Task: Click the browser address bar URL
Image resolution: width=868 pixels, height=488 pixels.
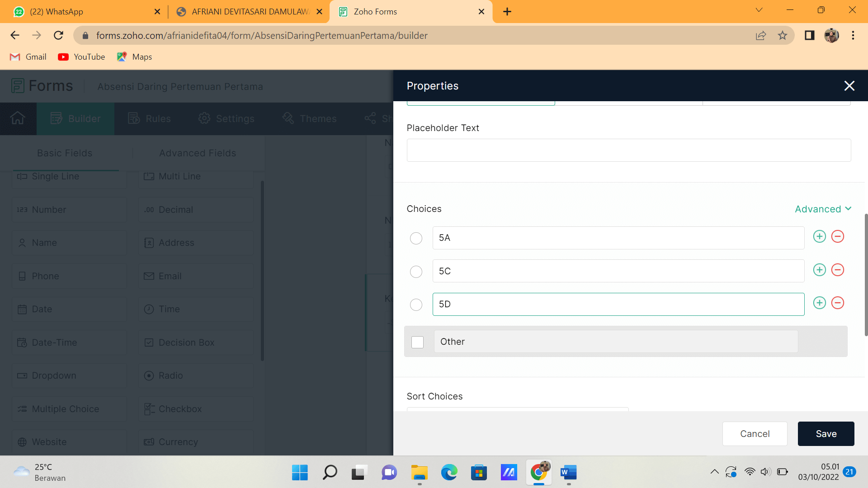Action: coord(261,35)
